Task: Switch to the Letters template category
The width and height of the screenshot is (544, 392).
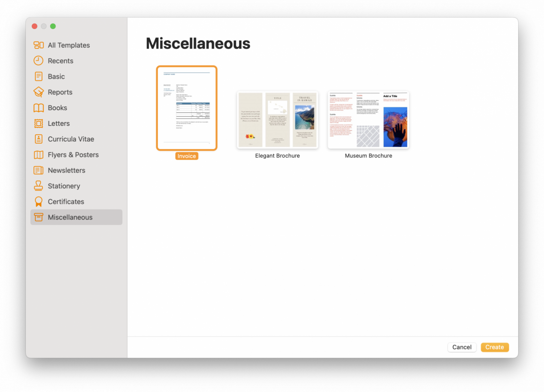Action: click(59, 123)
